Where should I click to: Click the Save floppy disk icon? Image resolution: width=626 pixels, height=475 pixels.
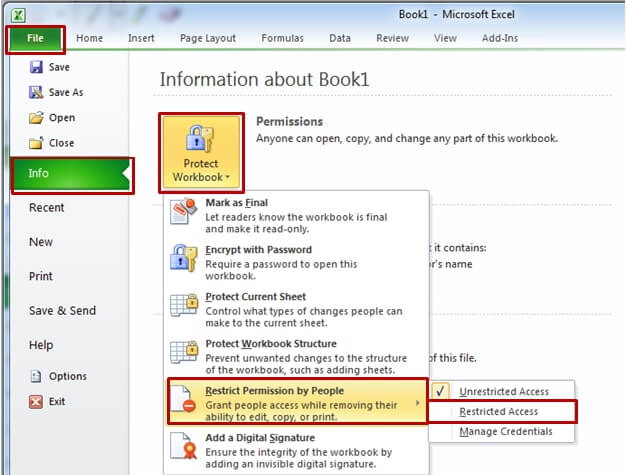[x=36, y=67]
